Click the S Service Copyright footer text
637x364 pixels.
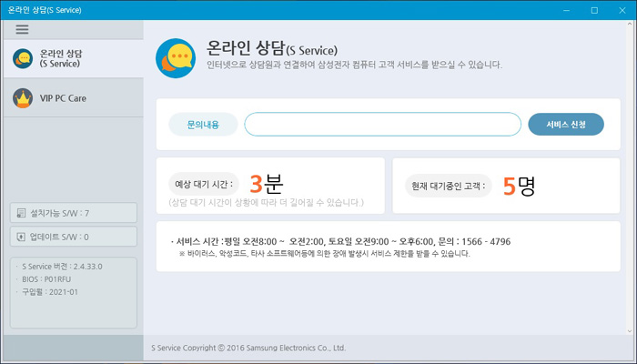pos(248,348)
